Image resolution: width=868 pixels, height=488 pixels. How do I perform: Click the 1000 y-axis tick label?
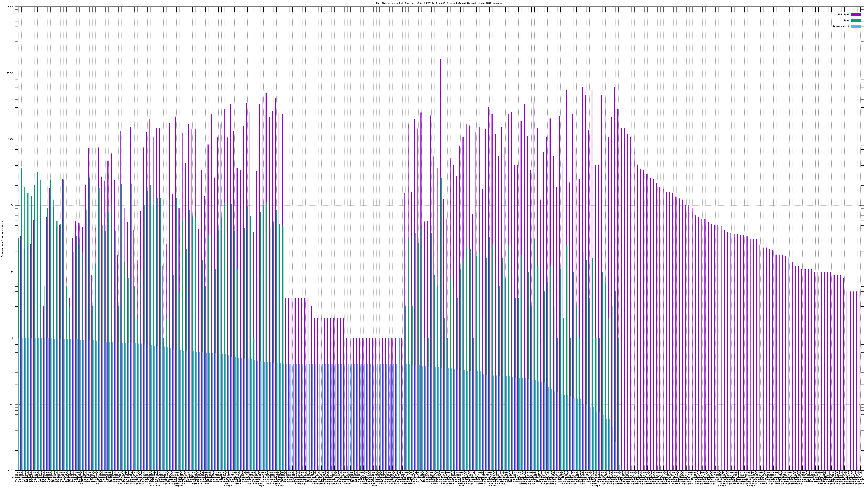point(11,139)
